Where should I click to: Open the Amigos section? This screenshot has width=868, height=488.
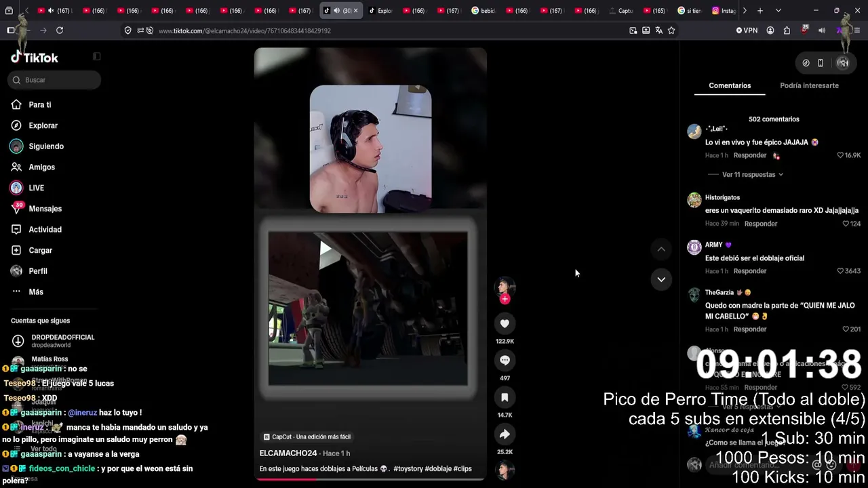click(41, 167)
